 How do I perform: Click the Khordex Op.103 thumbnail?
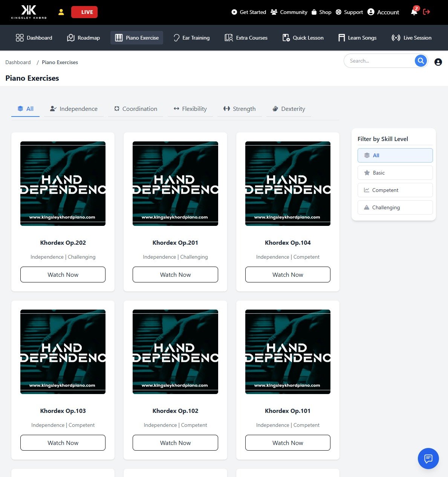coord(63,352)
